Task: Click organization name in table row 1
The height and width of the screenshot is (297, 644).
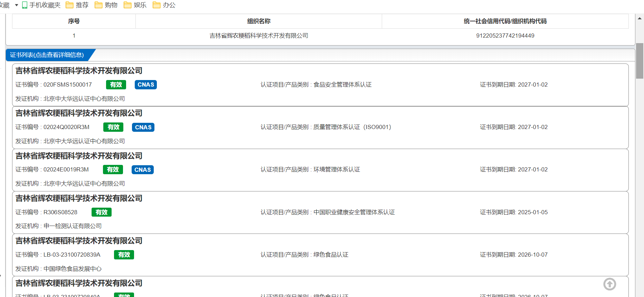Action: 259,36
